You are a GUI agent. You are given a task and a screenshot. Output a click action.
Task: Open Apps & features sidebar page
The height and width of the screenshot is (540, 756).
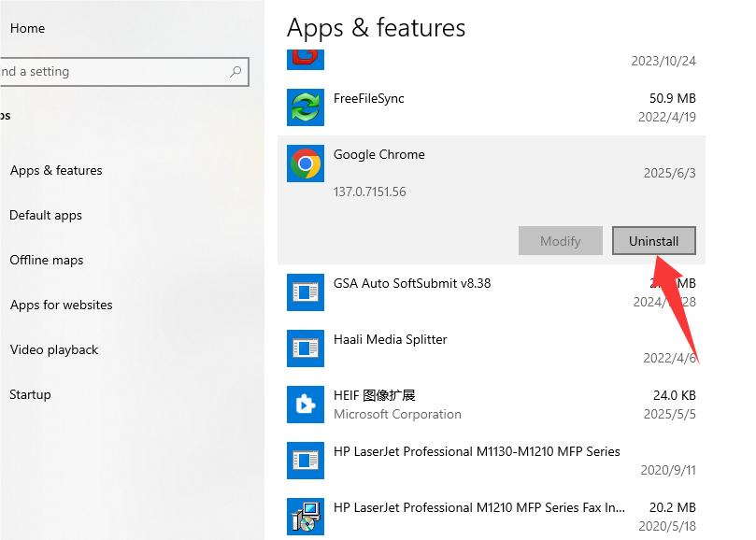pyautogui.click(x=56, y=170)
